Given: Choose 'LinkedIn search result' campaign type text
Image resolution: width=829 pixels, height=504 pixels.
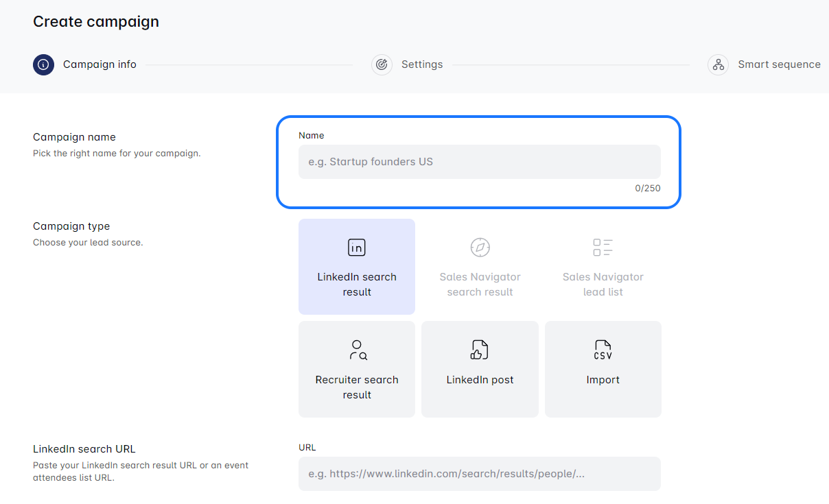Looking at the screenshot, I should point(357,285).
